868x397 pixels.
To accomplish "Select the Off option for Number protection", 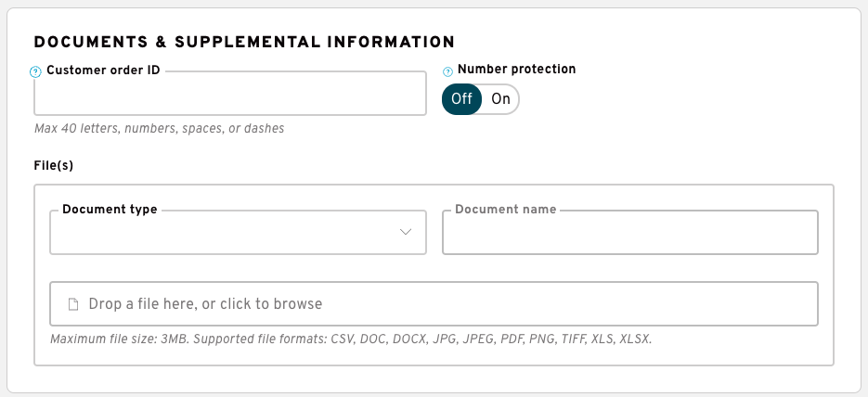I will (461, 99).
